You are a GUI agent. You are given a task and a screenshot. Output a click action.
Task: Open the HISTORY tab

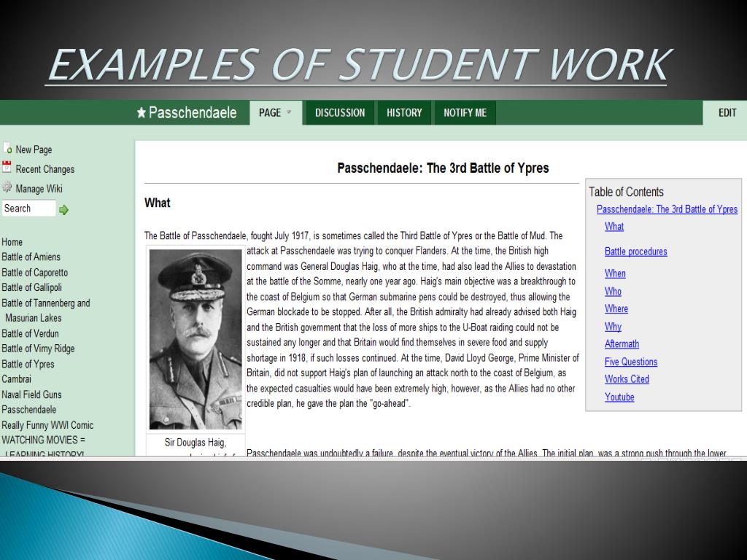pos(404,113)
